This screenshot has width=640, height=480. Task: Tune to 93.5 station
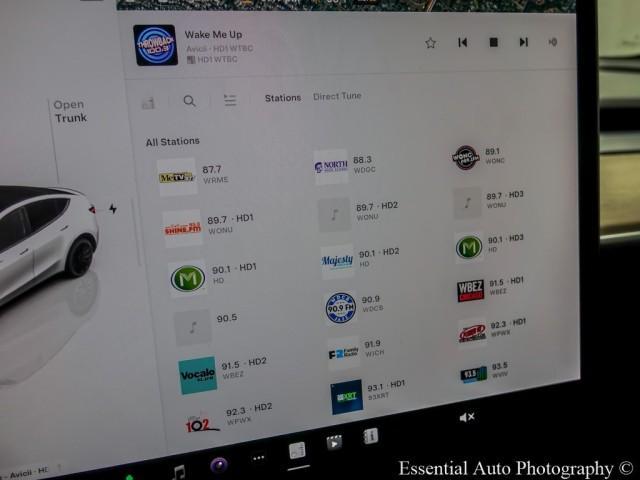[x=484, y=372]
